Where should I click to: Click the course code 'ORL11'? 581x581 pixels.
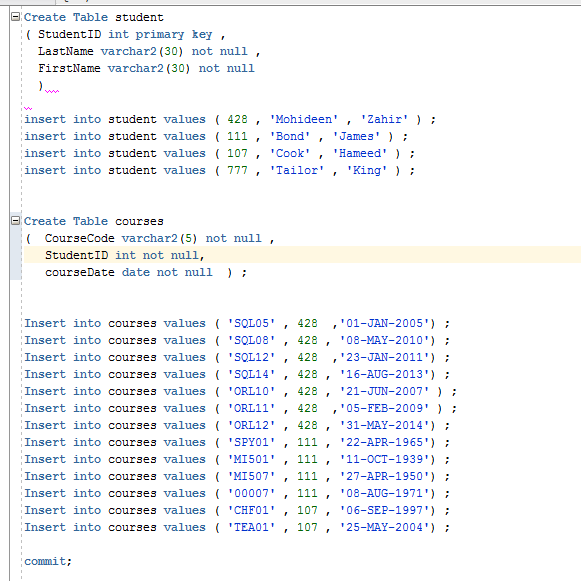[x=251, y=408]
